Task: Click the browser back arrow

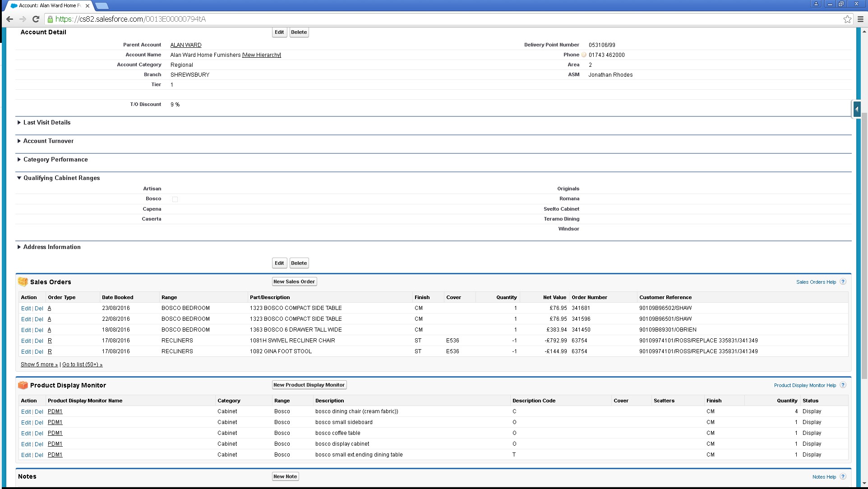Action: click(9, 19)
